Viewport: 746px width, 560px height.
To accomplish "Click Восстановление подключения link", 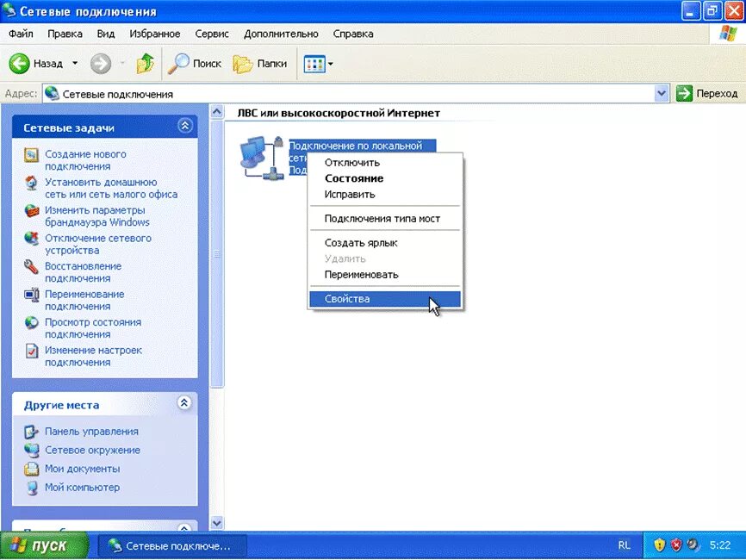I will 84,272.
